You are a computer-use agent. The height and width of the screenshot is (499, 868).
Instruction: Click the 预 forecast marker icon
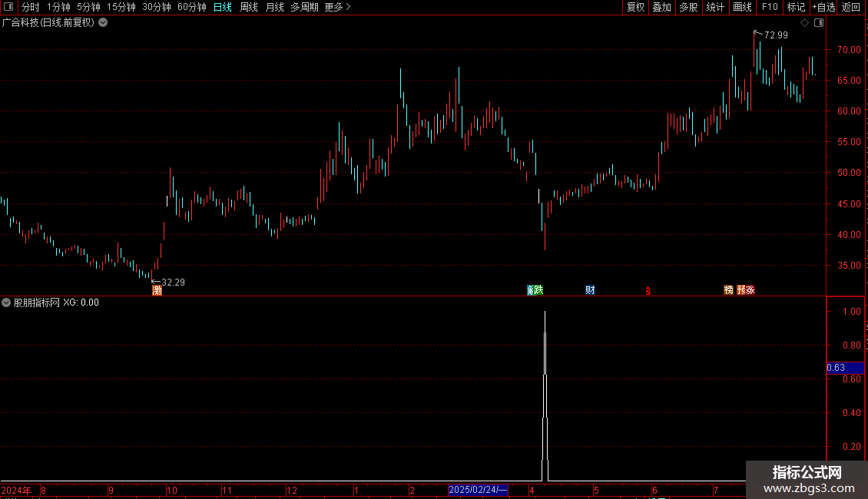pyautogui.click(x=741, y=290)
